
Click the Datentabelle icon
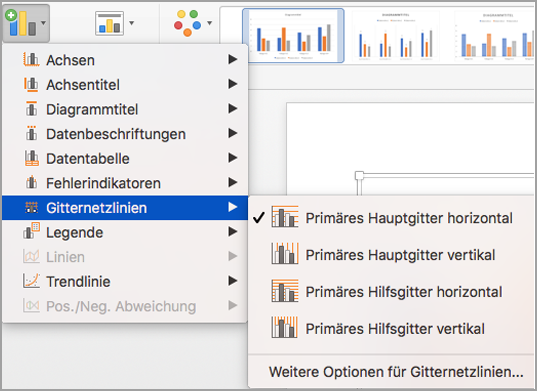[32, 158]
